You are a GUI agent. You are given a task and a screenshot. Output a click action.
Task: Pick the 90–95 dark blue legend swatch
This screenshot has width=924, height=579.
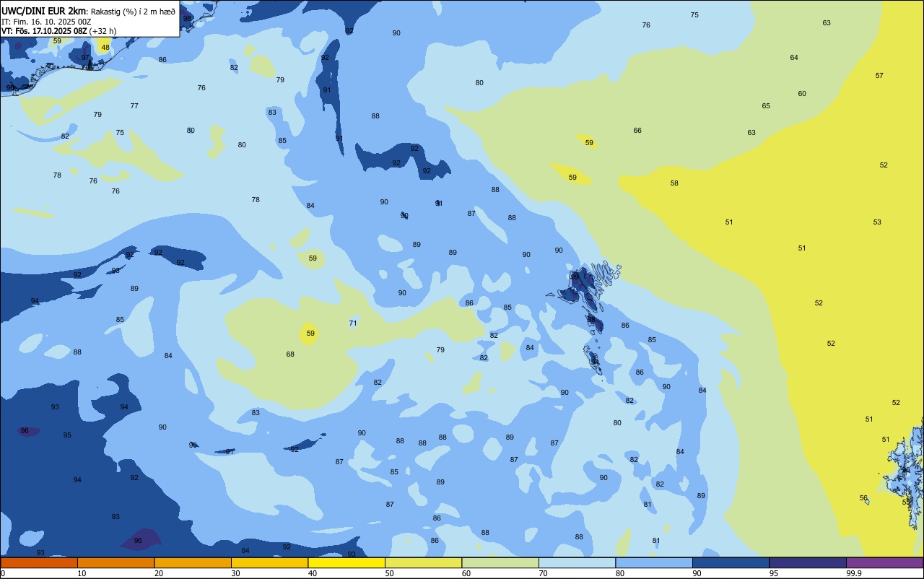(x=731, y=562)
